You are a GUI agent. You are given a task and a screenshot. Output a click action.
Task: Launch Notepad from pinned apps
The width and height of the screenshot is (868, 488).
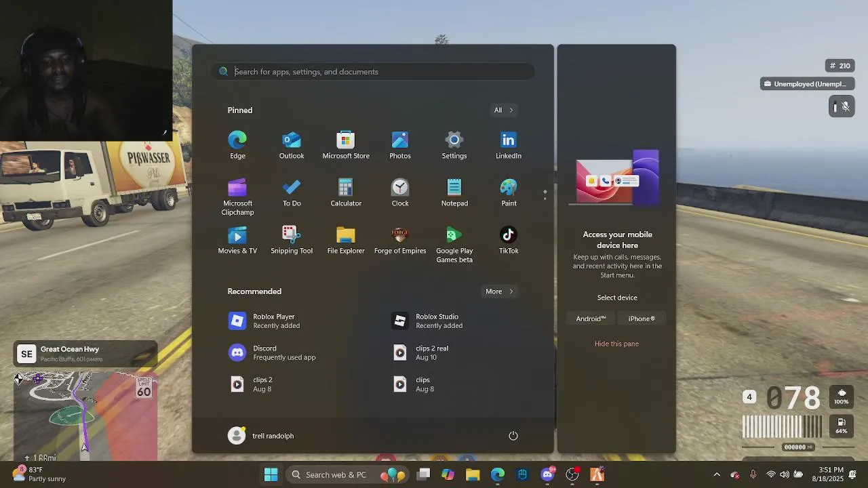click(x=454, y=192)
